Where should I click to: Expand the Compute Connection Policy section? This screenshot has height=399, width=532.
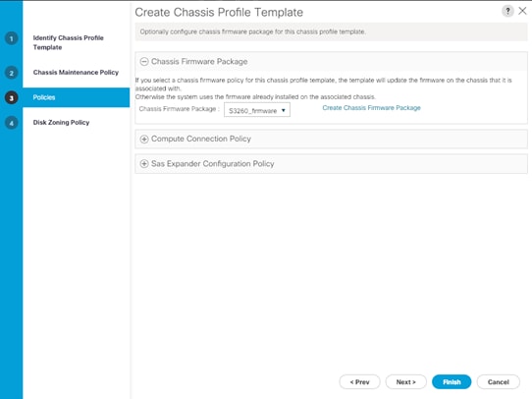coord(144,139)
